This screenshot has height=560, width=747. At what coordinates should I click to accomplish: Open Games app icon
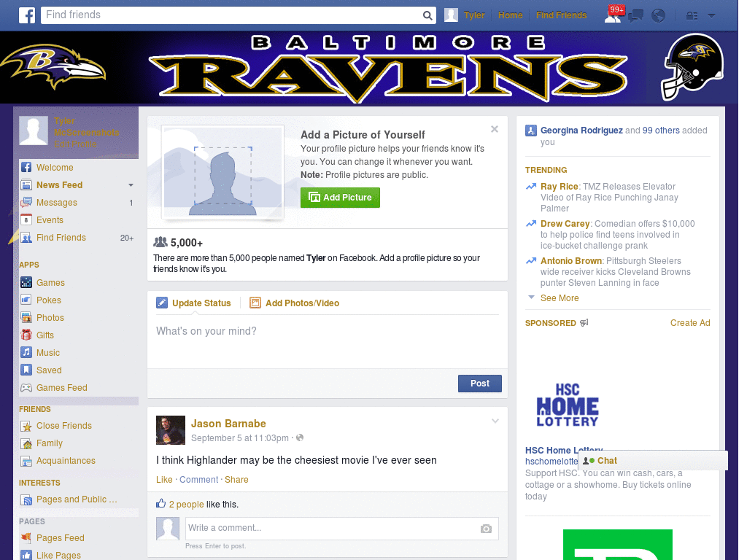[26, 282]
